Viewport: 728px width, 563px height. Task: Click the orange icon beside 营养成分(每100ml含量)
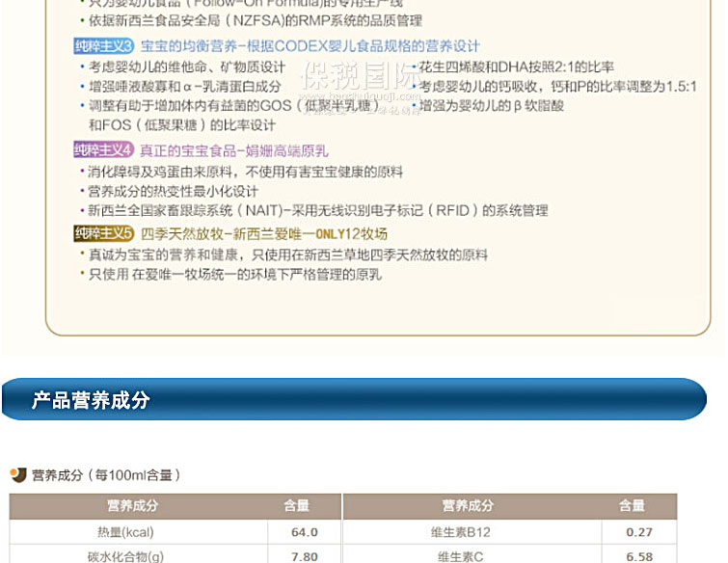tap(17, 474)
